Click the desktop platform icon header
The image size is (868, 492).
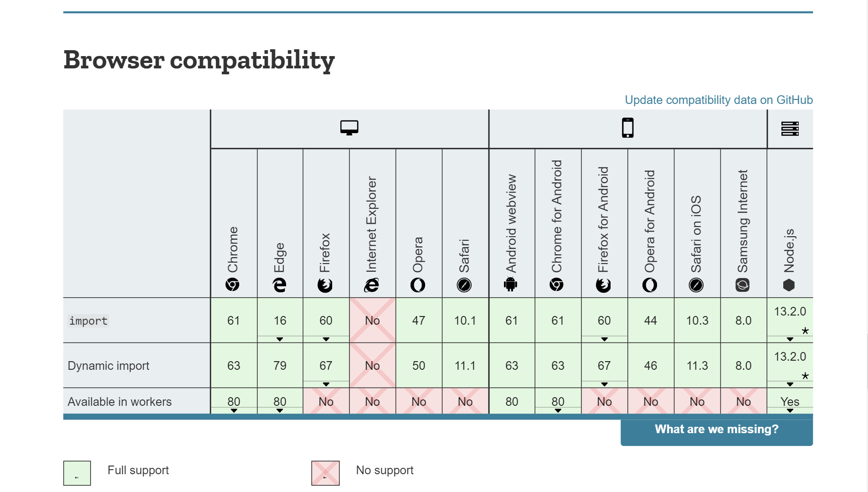(x=349, y=128)
